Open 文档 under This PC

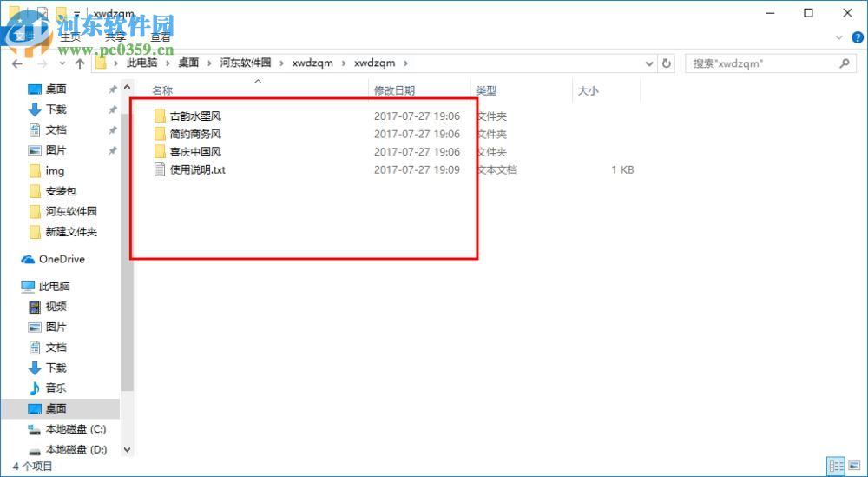click(56, 348)
